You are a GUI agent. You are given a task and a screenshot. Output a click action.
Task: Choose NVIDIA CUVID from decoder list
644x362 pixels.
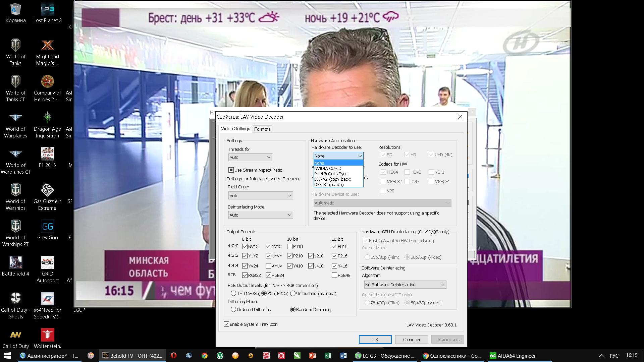[x=338, y=168]
